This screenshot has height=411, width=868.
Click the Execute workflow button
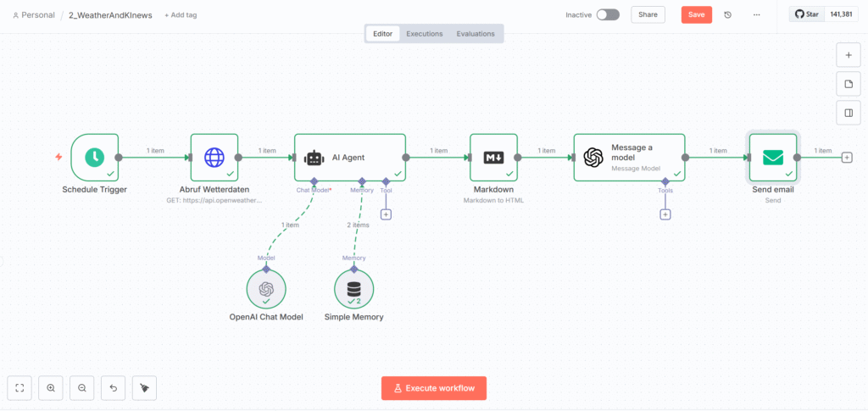[434, 388]
